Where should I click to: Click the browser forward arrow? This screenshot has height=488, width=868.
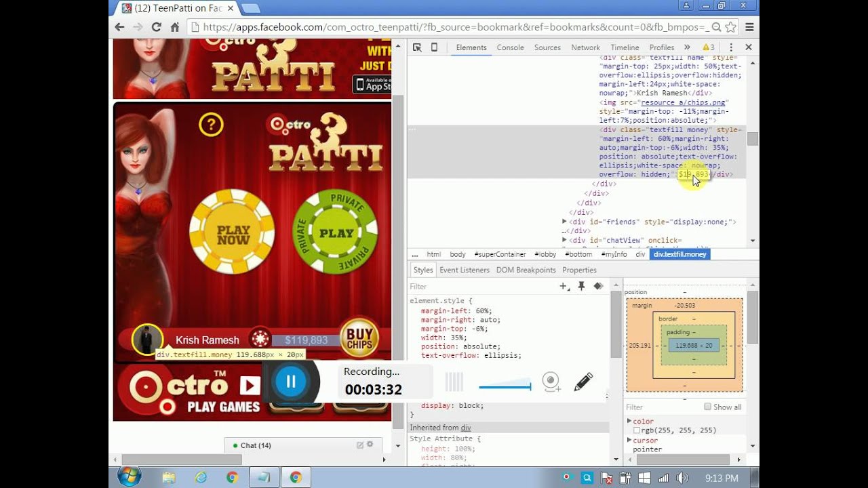click(138, 27)
